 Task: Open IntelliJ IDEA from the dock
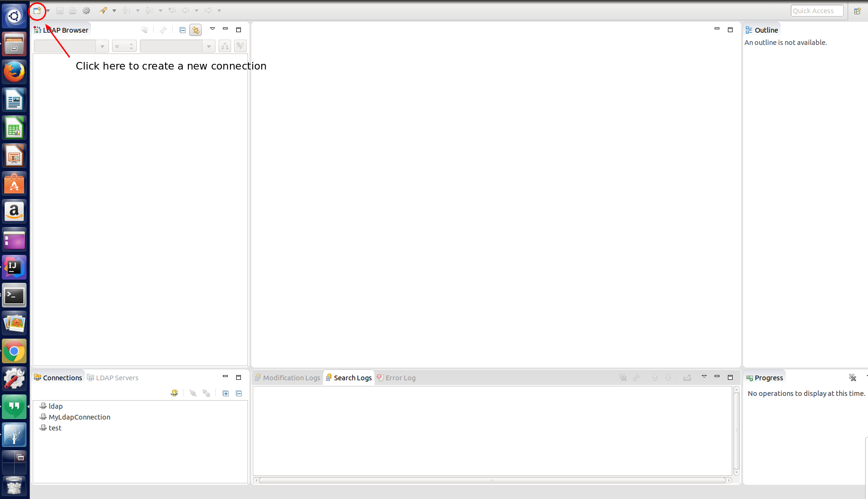point(14,268)
